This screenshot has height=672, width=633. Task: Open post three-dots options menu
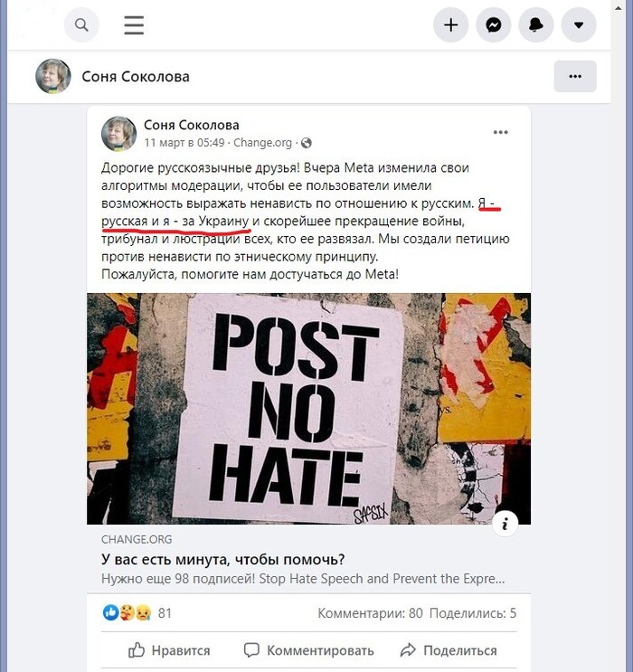point(500,132)
